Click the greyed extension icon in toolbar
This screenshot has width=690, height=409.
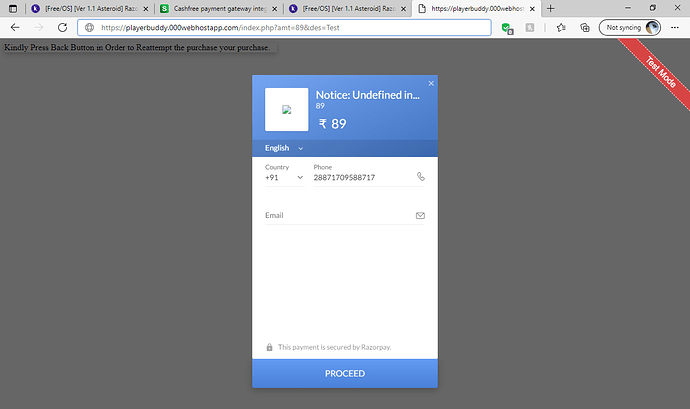tap(530, 28)
